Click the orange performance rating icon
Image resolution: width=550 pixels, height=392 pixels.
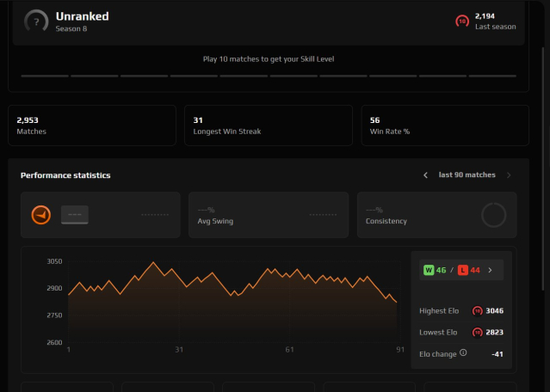pos(41,215)
